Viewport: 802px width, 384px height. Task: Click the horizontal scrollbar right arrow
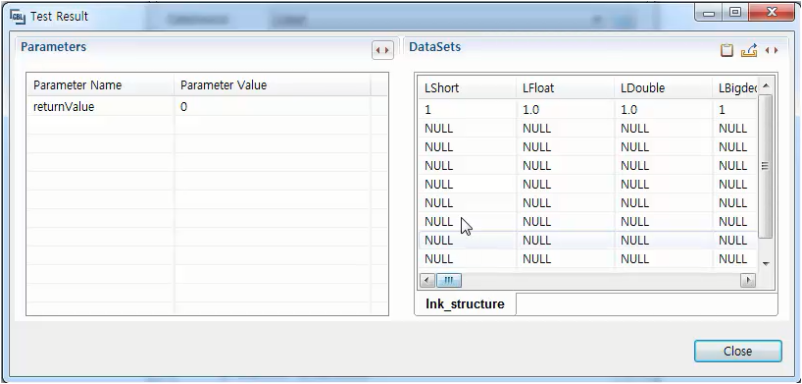(x=748, y=280)
